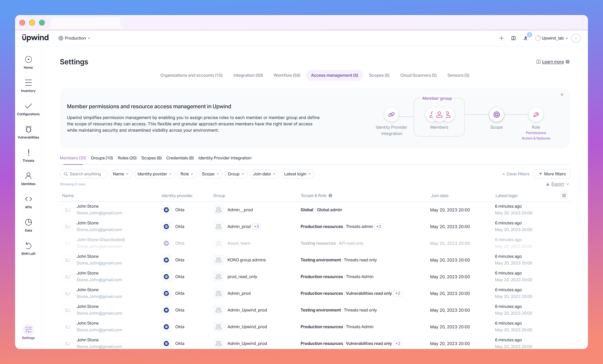Open APIs code icon in sidebar
Image resolution: width=603 pixels, height=364 pixels.
coord(28,199)
